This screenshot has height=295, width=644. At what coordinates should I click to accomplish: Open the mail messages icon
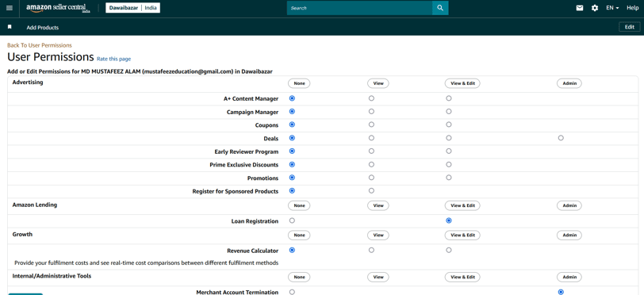point(580,8)
